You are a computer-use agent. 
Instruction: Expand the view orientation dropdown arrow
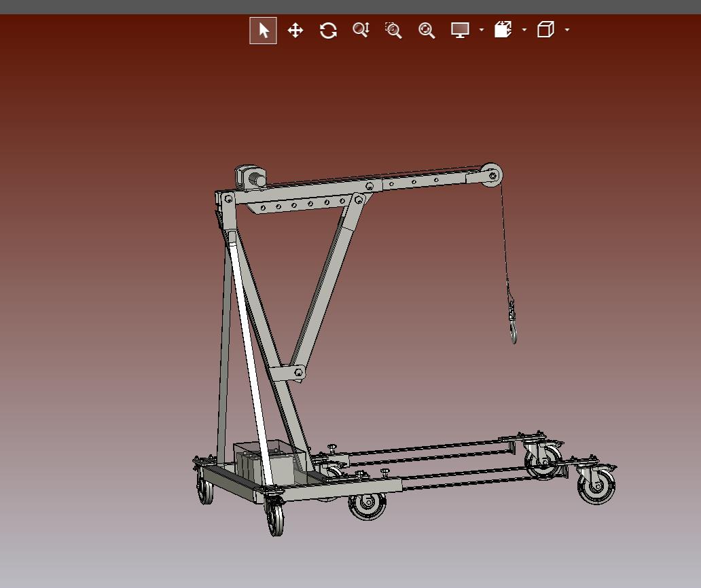pyautogui.click(x=567, y=30)
